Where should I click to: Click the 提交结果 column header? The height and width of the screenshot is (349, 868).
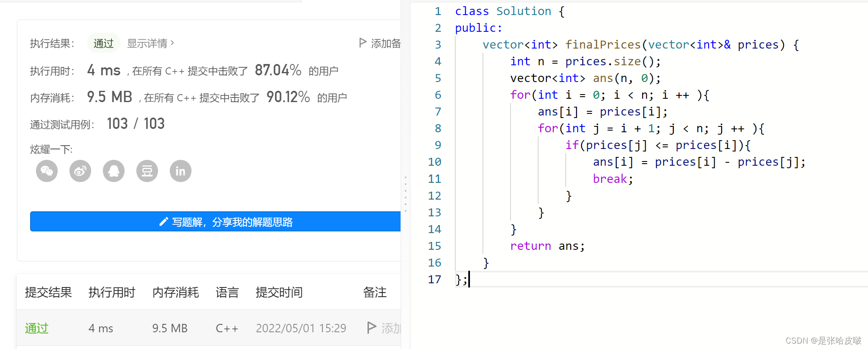click(x=49, y=292)
